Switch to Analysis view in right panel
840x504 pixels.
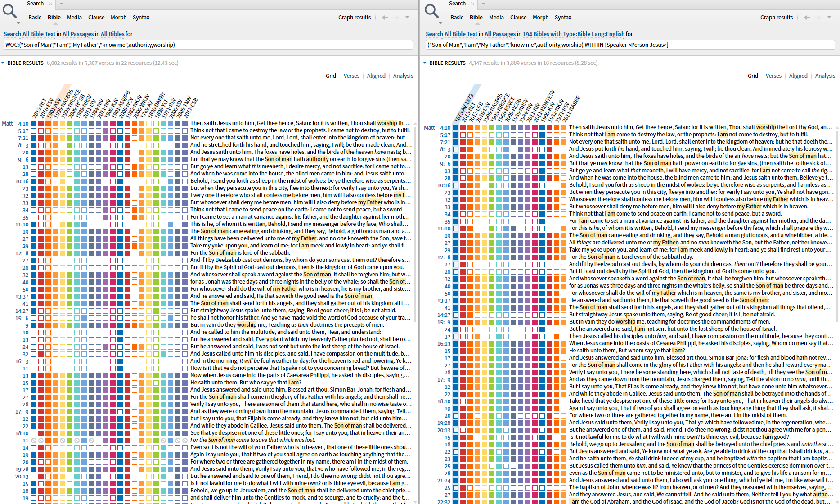coord(825,76)
